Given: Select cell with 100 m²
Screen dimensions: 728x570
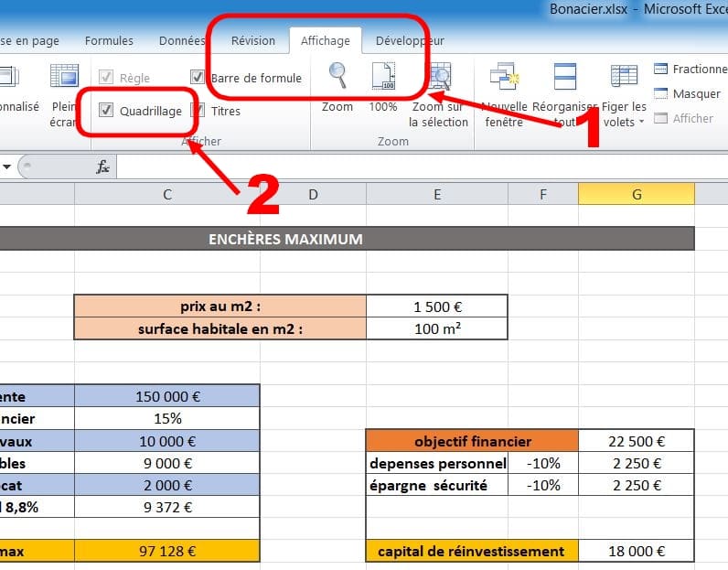Looking at the screenshot, I should (x=437, y=328).
